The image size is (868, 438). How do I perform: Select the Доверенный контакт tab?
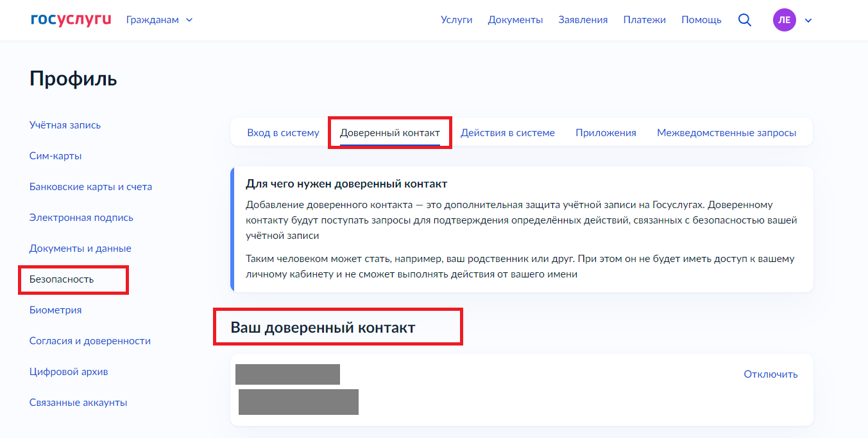389,133
